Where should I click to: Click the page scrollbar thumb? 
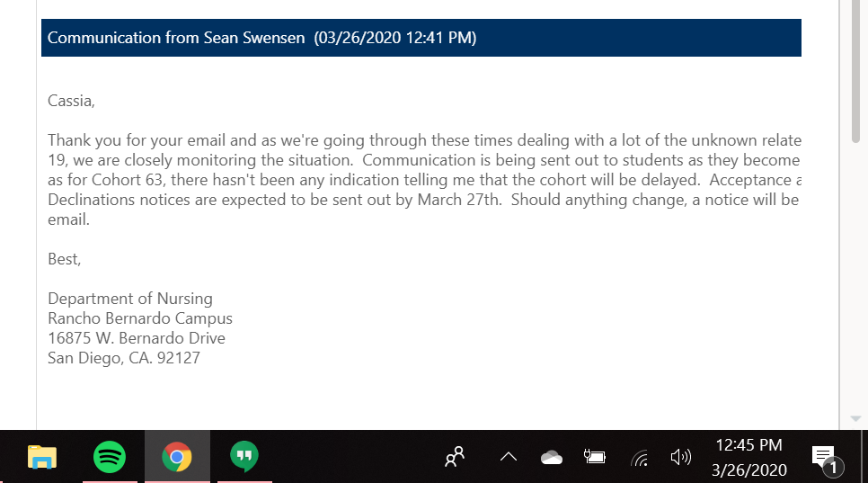click(x=855, y=72)
